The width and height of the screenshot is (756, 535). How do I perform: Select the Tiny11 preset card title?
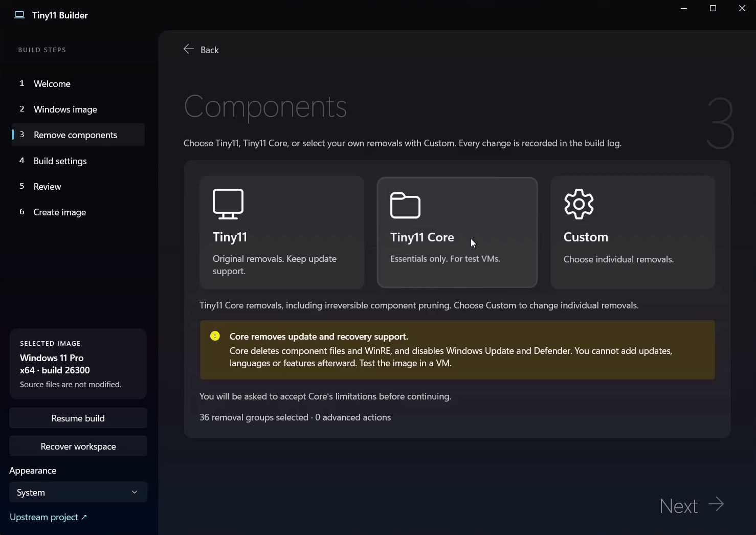click(x=230, y=237)
